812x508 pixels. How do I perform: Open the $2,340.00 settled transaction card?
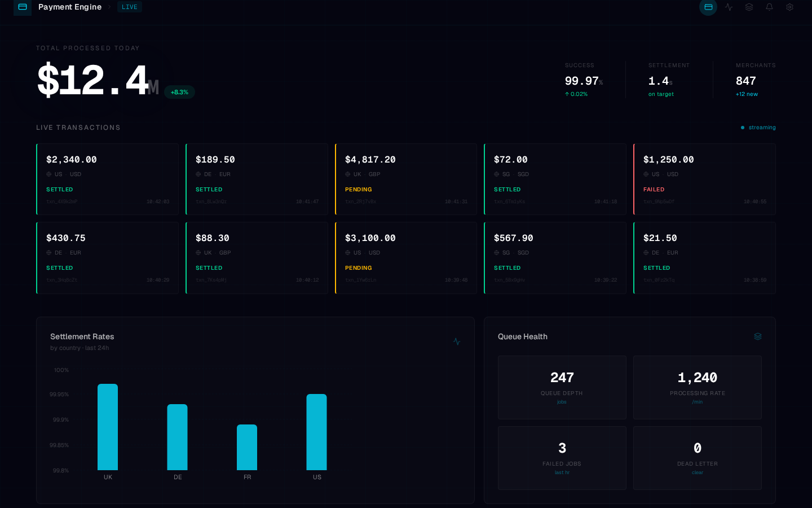[x=107, y=179]
